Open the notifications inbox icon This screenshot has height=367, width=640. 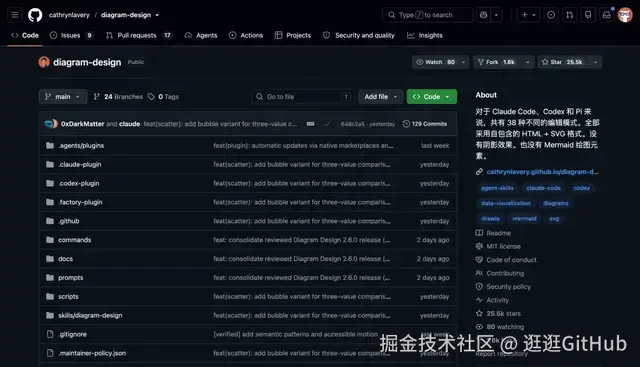click(607, 15)
